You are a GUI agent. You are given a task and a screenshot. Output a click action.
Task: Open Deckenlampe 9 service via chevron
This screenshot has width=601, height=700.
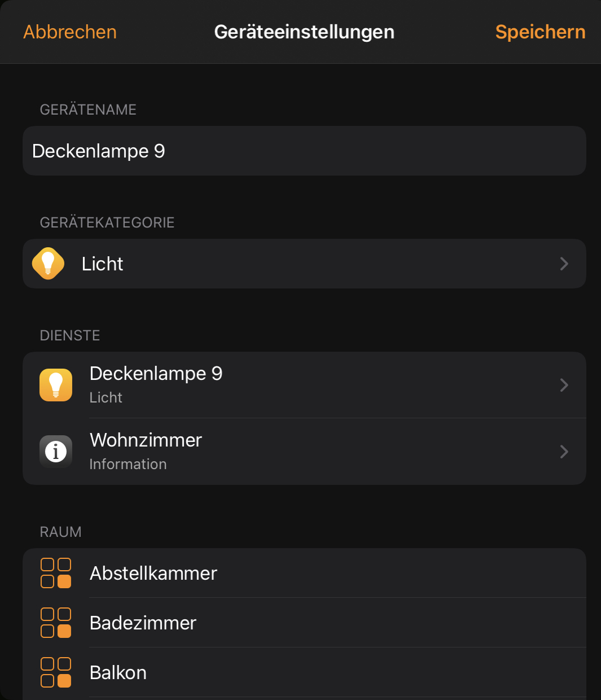point(564,385)
